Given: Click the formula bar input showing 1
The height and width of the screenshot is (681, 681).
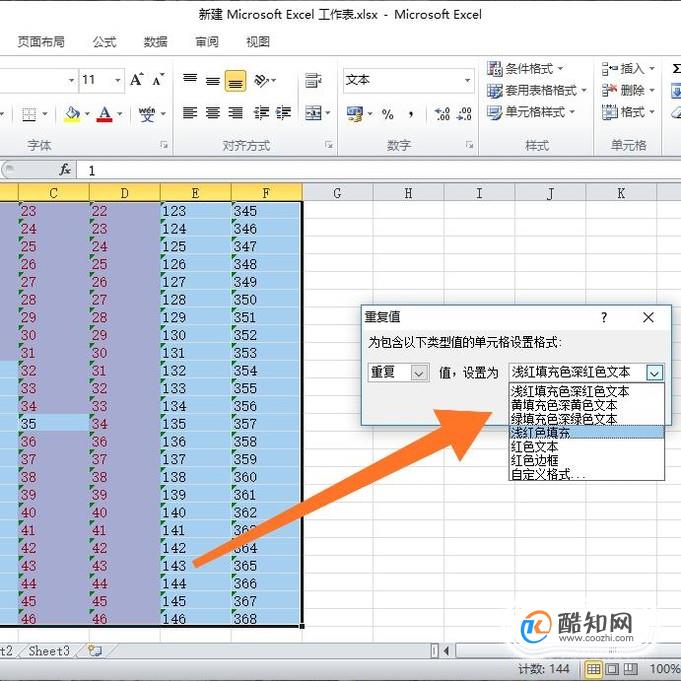Looking at the screenshot, I should pos(379,170).
